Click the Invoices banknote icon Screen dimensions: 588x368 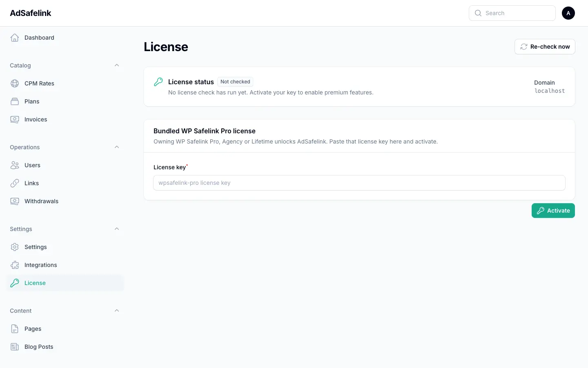[x=15, y=119]
